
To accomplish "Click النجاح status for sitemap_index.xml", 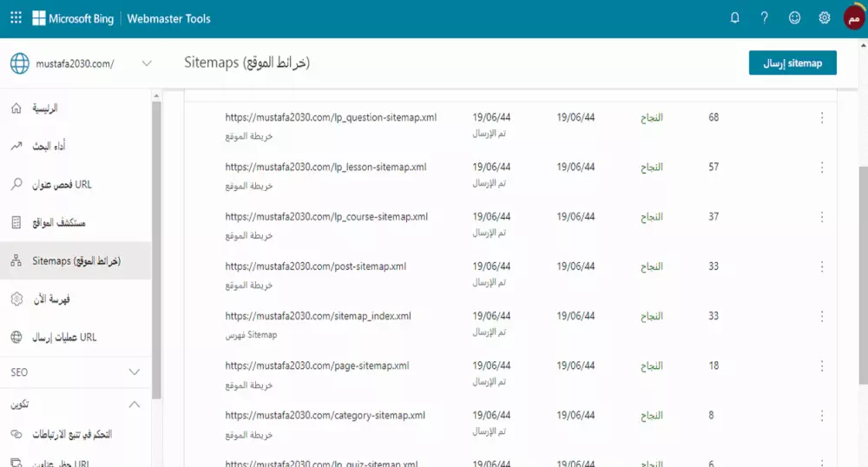I will pyautogui.click(x=652, y=317).
